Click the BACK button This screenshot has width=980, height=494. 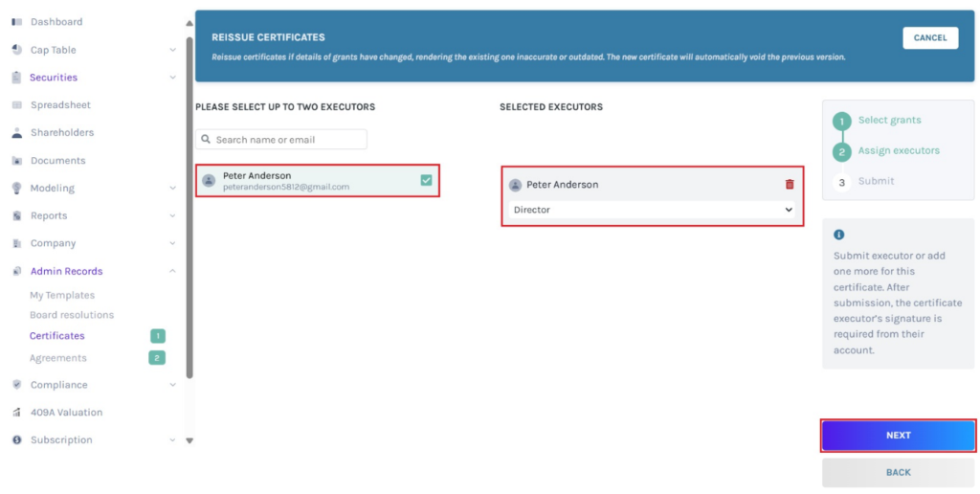point(898,472)
